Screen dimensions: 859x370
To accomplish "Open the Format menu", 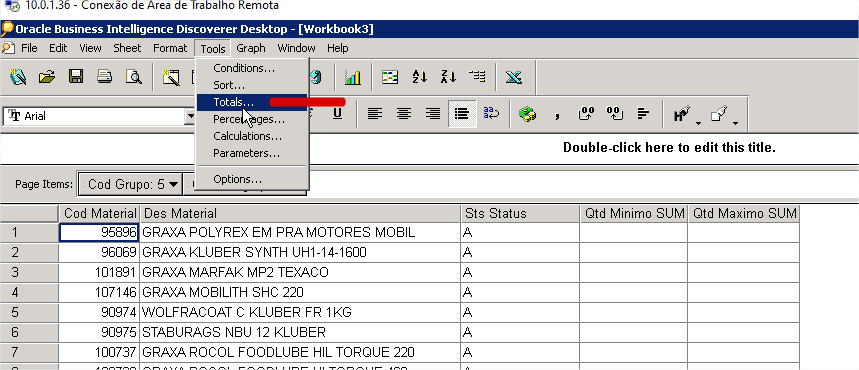I will click(x=170, y=48).
